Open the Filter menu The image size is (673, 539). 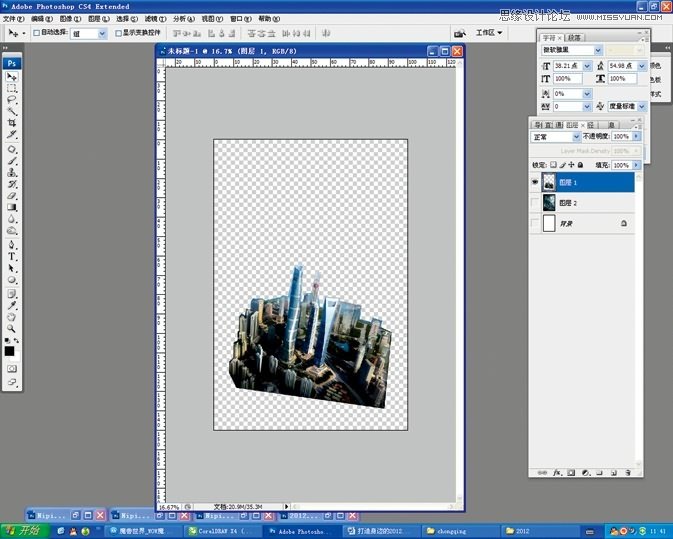pyautogui.click(x=155, y=19)
